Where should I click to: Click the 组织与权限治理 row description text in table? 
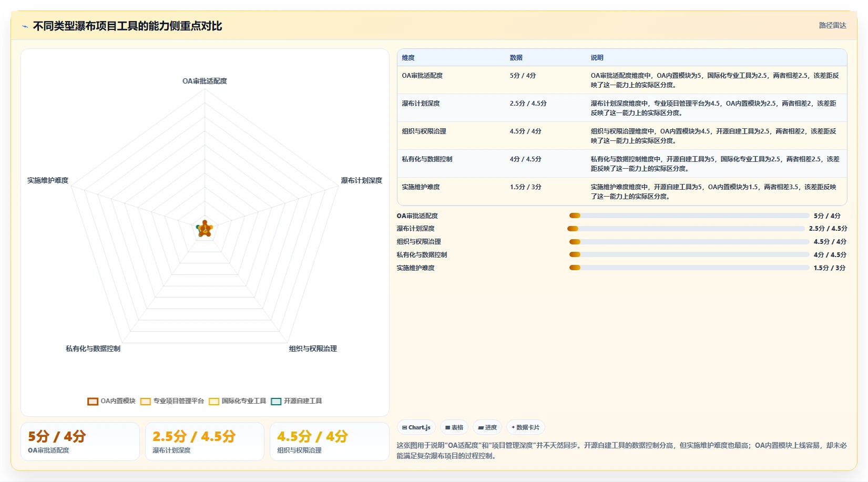pos(713,136)
